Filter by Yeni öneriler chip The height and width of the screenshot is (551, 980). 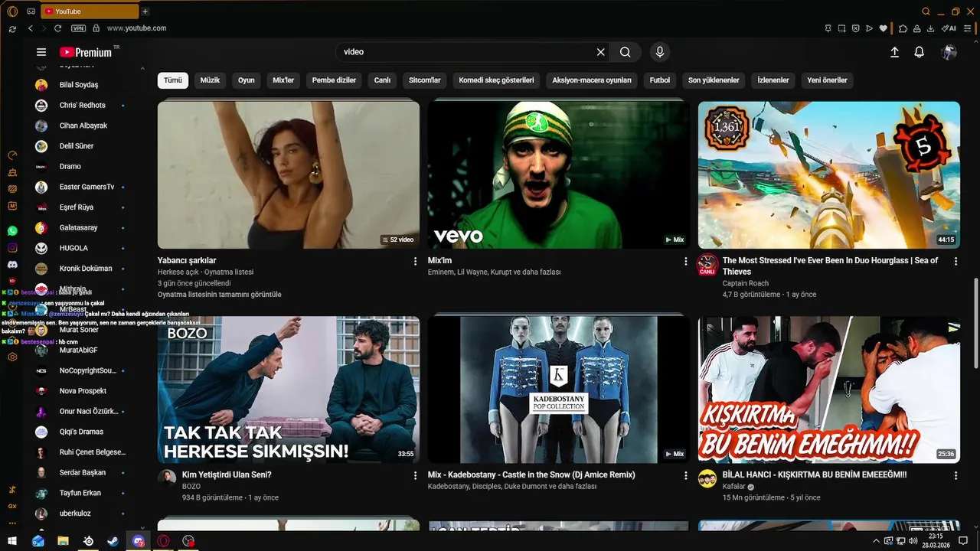click(827, 80)
